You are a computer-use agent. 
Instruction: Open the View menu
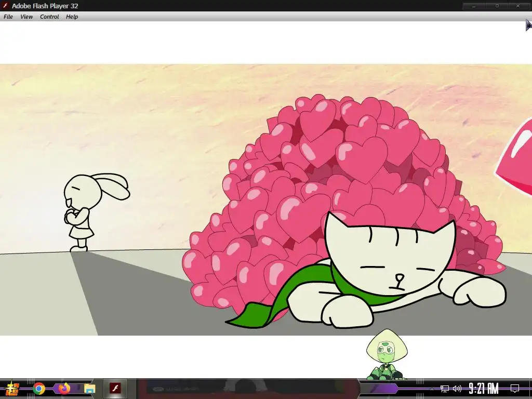(26, 17)
